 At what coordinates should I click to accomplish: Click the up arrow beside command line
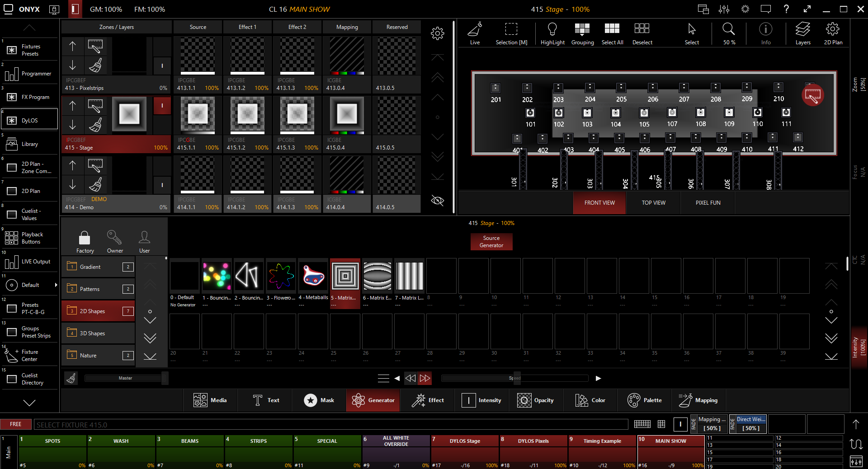[x=856, y=424]
